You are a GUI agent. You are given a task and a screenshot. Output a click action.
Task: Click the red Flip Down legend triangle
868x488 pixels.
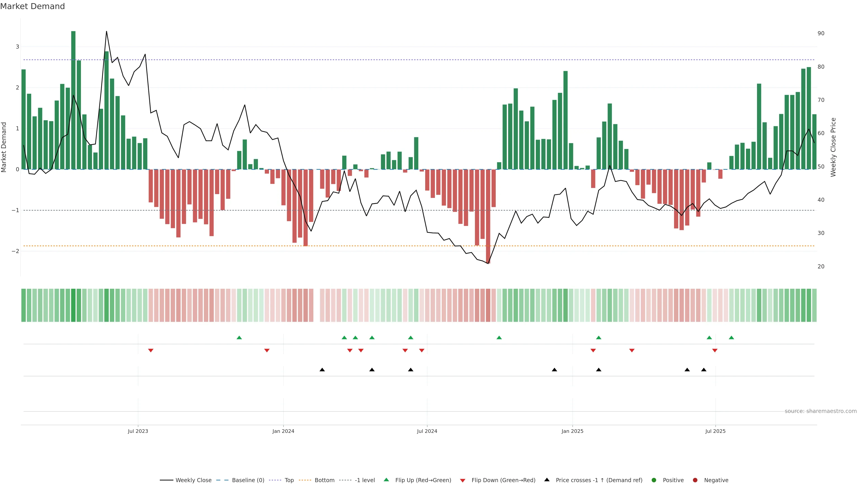[463, 480]
